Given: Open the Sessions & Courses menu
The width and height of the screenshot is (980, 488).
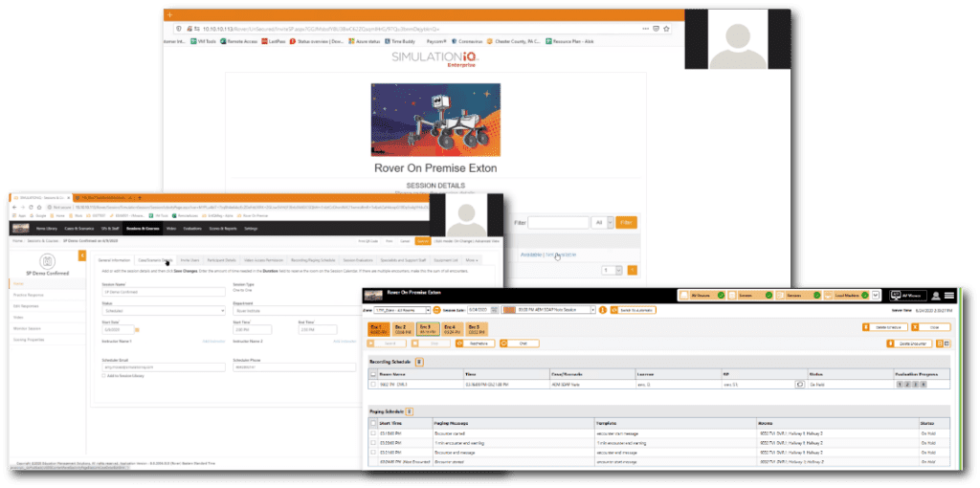Looking at the screenshot, I should click(x=143, y=229).
